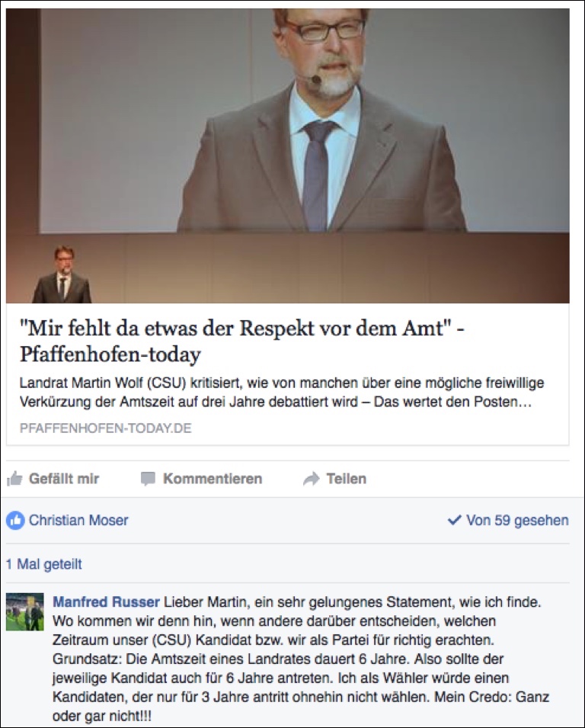Click Manfred Russer's comment text
This screenshot has height=728, width=585.
[x=302, y=659]
